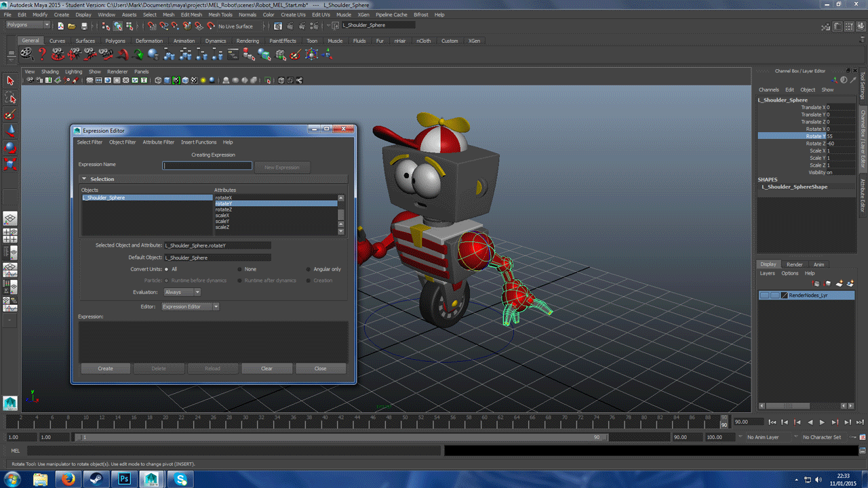Viewport: 868px width, 488px height.
Task: Click the Create button in Expression Editor
Action: [x=105, y=368]
